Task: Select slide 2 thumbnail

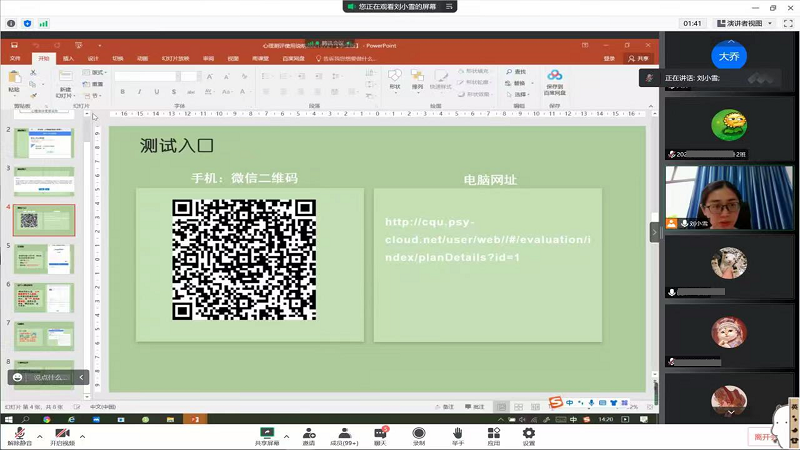Action: coord(44,143)
